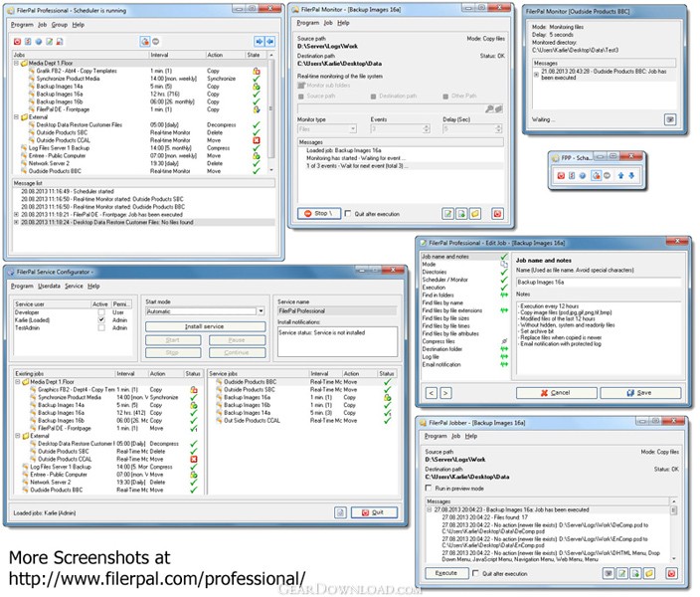Screen dimensions: 700x597
Task: Click the gray stop circle in Scheduler toolbar
Action: [156, 42]
